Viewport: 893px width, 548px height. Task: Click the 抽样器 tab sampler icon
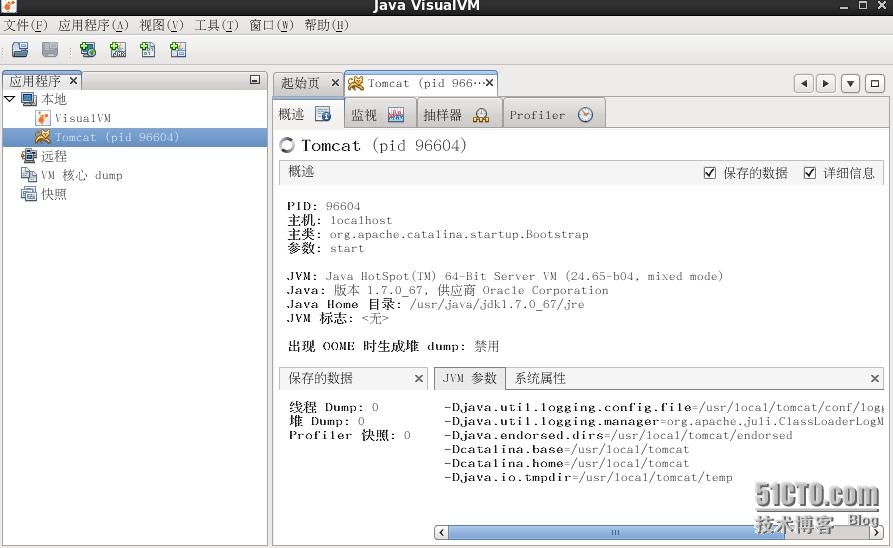(x=481, y=115)
